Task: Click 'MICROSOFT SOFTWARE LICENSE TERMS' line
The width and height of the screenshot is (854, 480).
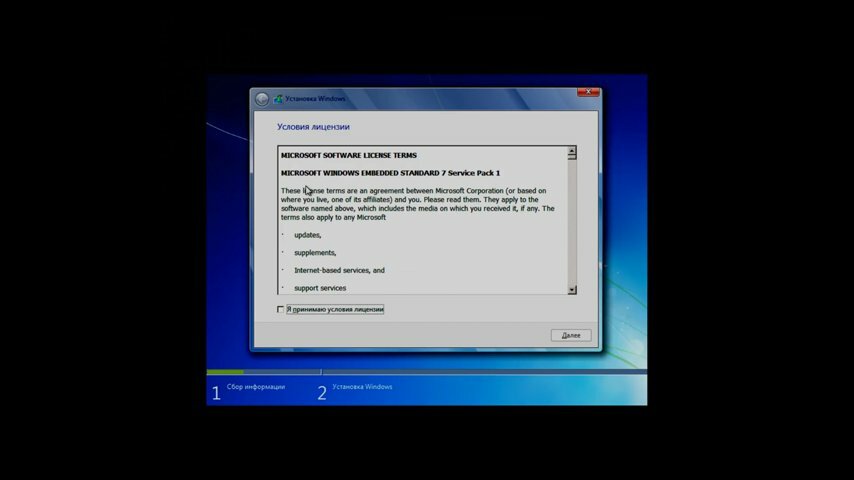Action: click(x=349, y=155)
